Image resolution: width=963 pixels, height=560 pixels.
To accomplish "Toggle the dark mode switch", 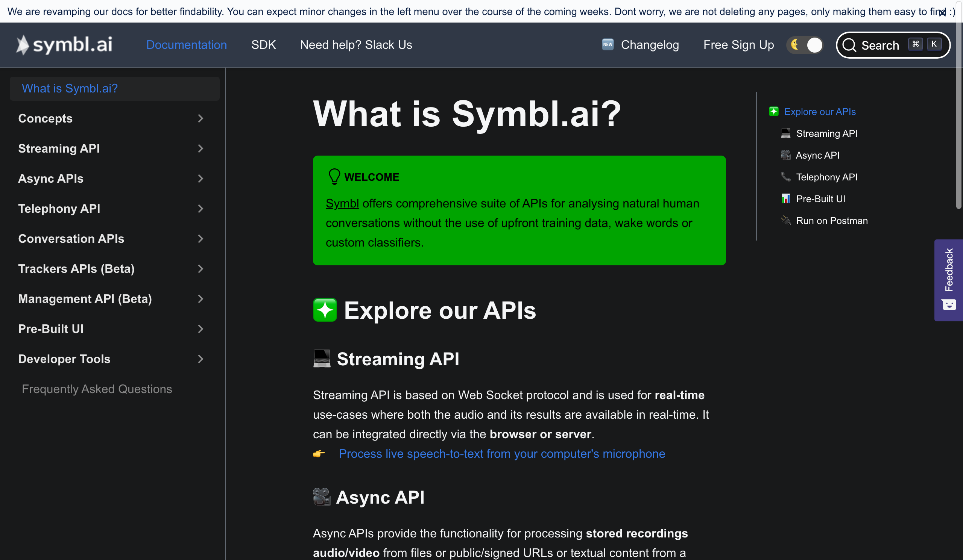I will tap(805, 45).
